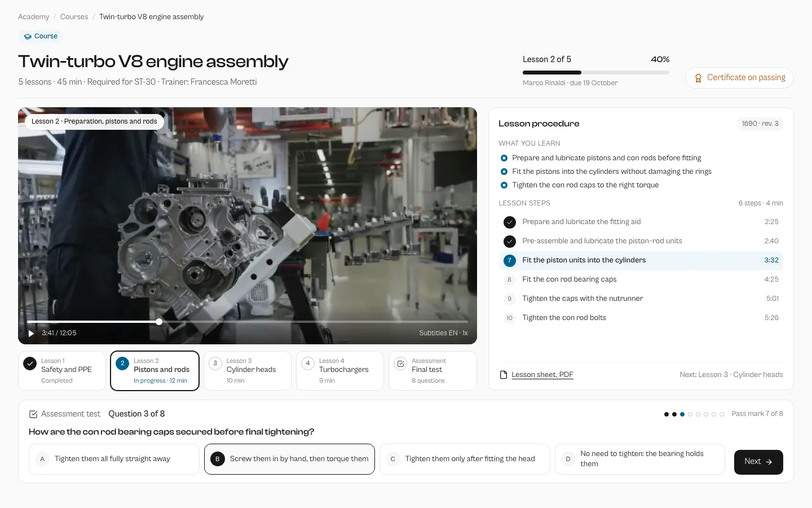Click the Course graduation cap badge
Viewport: 812px width, 508px height.
(41, 36)
